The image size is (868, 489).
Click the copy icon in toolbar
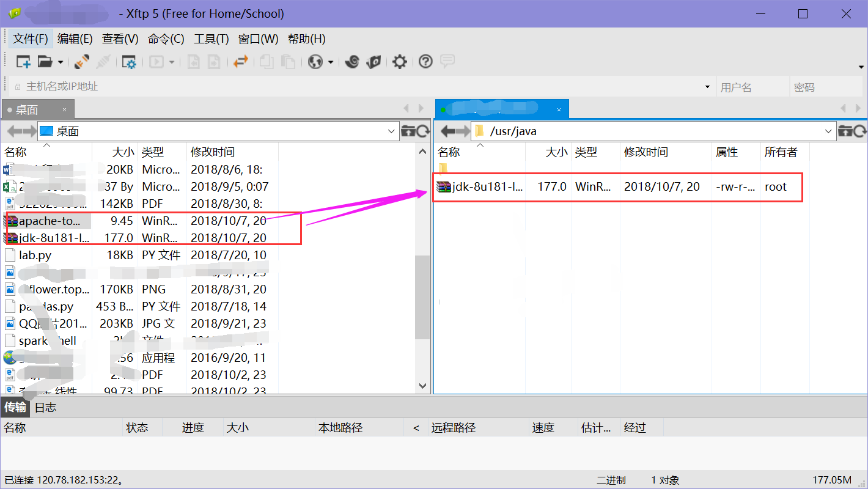coord(267,62)
